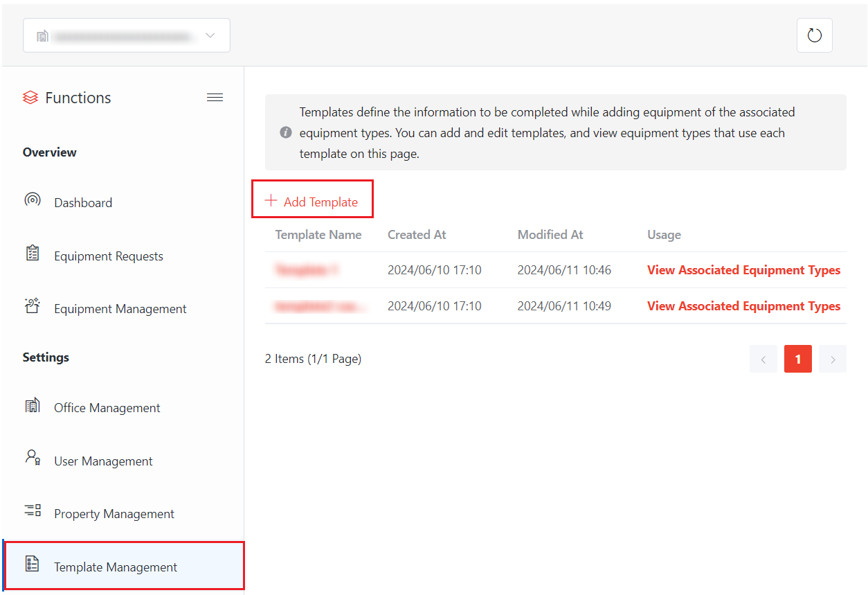Go to Office Management settings

pos(107,408)
